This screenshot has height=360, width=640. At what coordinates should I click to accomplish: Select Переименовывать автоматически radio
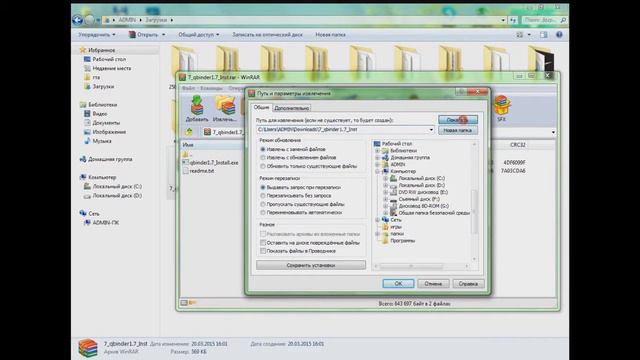263,213
